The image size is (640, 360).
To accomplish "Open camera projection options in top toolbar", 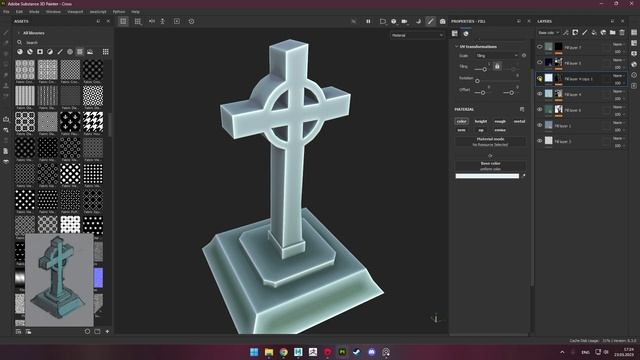I will [404, 21].
